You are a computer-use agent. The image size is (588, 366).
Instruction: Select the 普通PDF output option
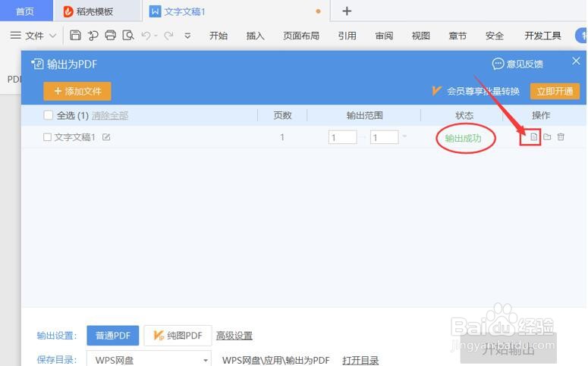pyautogui.click(x=113, y=335)
